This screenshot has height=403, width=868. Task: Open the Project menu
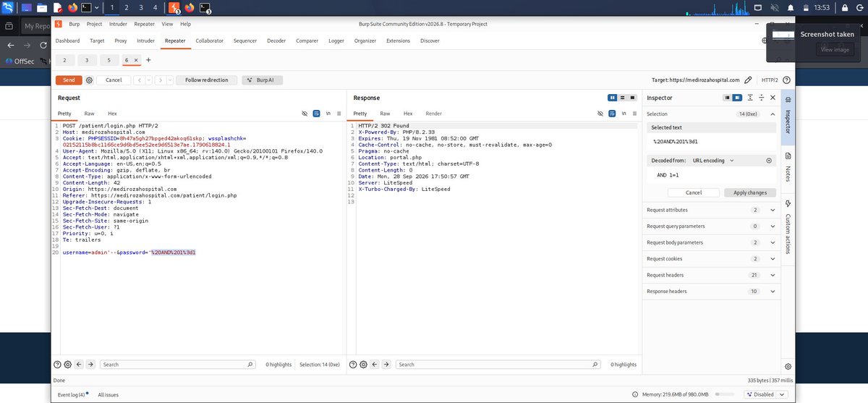(94, 24)
